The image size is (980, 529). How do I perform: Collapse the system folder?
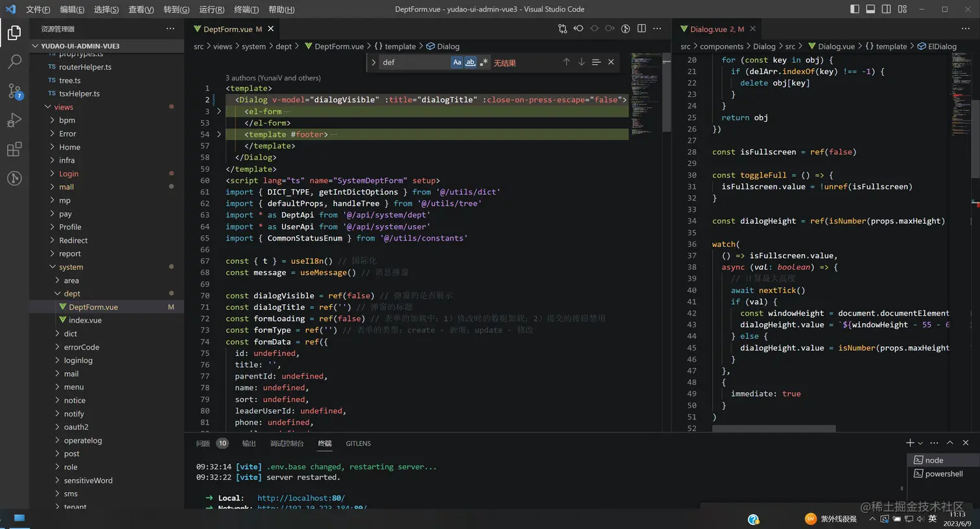click(x=106, y=267)
